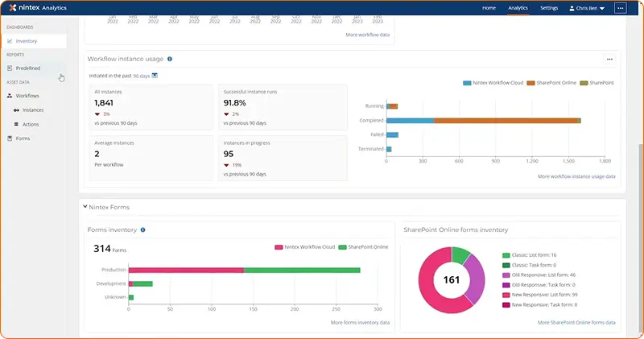
Task: Change the 90 days period selector
Action: click(x=142, y=76)
